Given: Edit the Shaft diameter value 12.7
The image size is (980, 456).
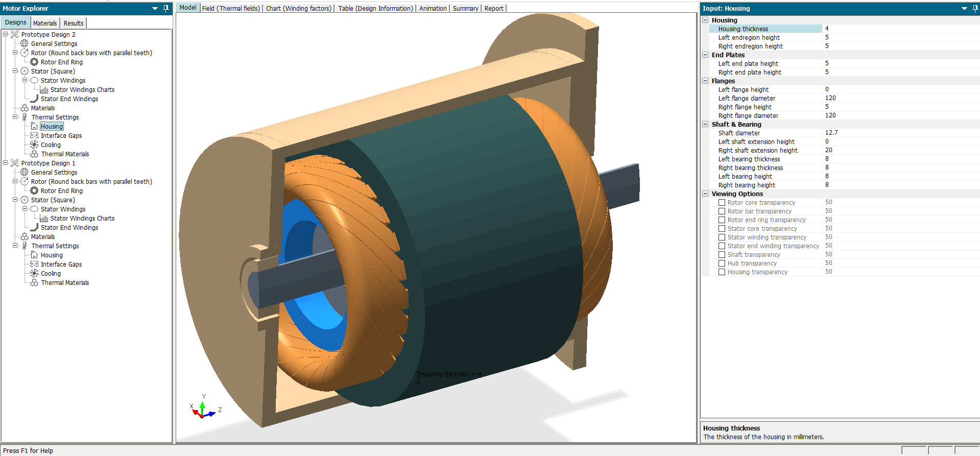Looking at the screenshot, I should pyautogui.click(x=901, y=133).
